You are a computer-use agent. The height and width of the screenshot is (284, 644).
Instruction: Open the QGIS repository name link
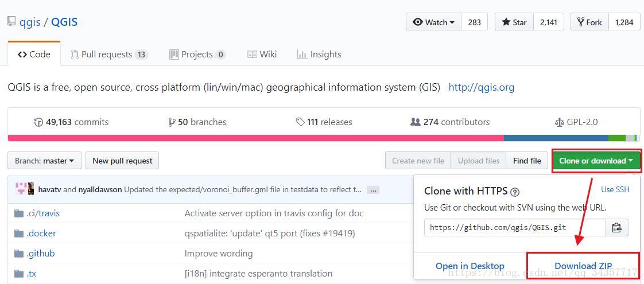pos(64,22)
